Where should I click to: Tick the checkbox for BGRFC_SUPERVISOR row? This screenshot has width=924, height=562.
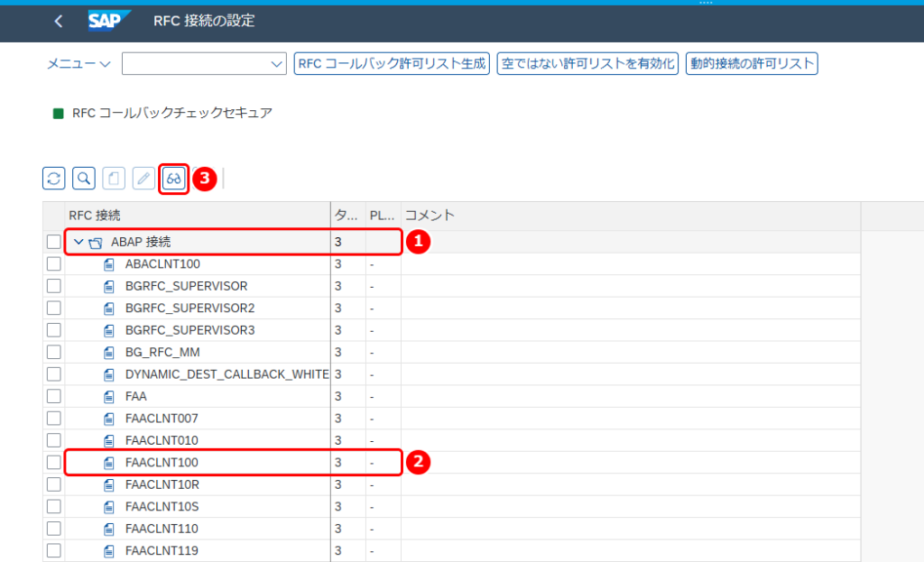click(x=53, y=286)
